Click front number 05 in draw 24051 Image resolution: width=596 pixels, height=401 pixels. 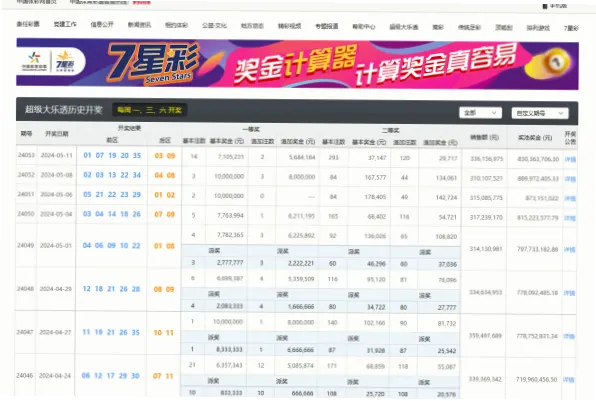tap(87, 194)
